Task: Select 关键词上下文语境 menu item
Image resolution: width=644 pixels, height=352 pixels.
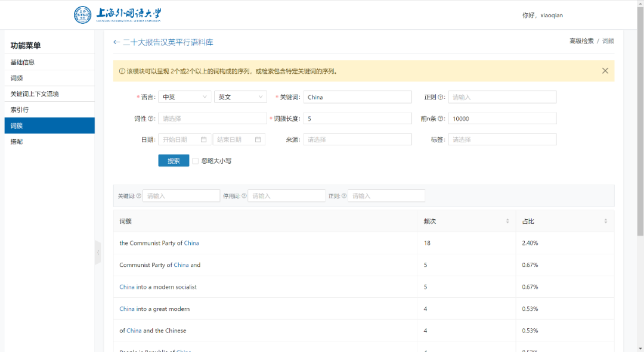Action: (49, 94)
